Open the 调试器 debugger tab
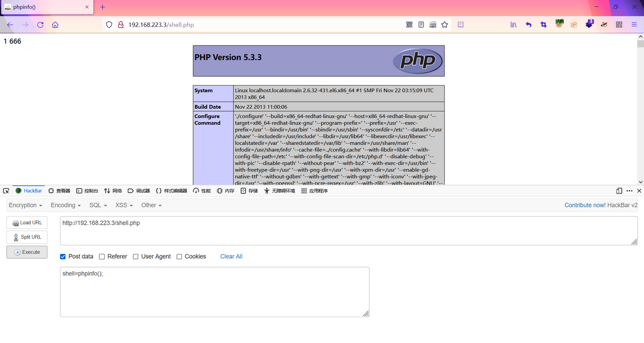644x343 pixels. 139,191
